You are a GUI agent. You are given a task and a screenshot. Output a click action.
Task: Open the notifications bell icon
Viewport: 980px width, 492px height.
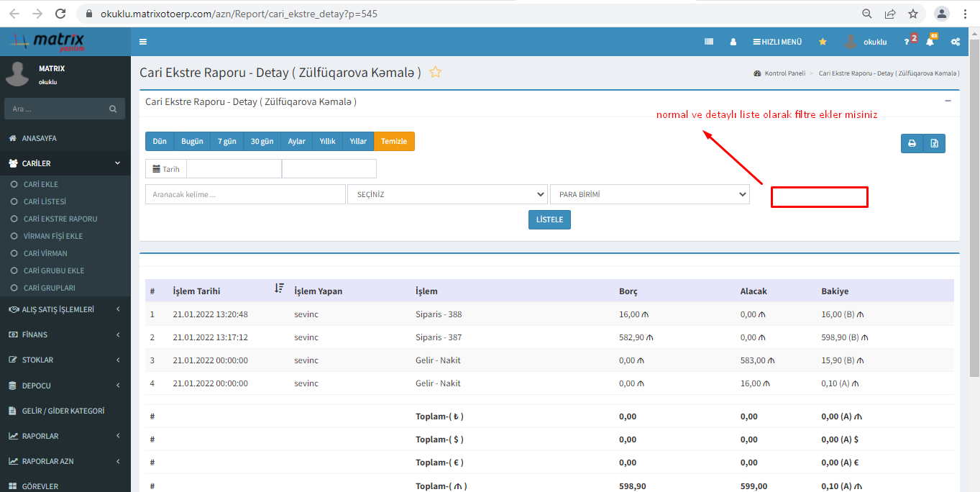(x=930, y=42)
